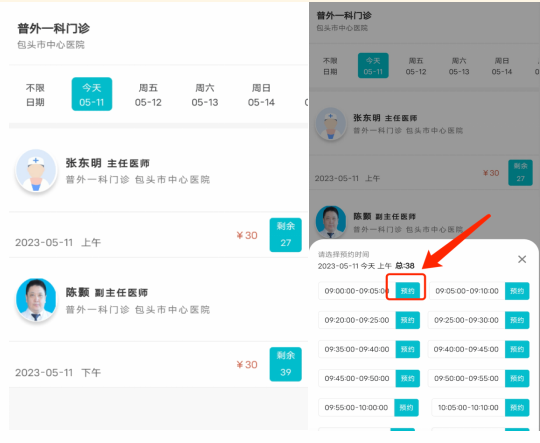
Task: Select 不限日期 tab in left panel
Action: (x=35, y=95)
